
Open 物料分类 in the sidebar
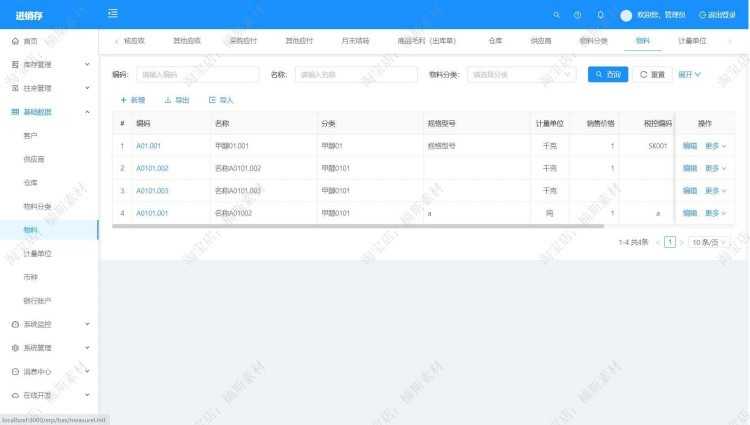click(37, 206)
